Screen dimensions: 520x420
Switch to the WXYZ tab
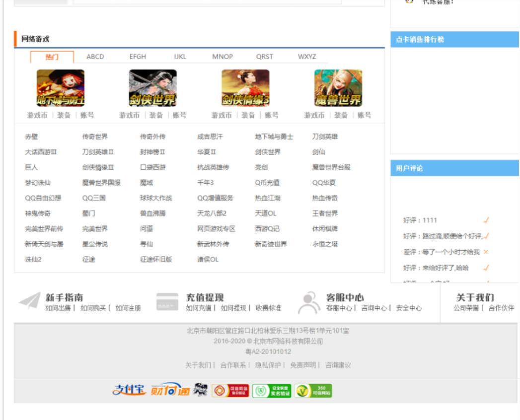point(307,57)
